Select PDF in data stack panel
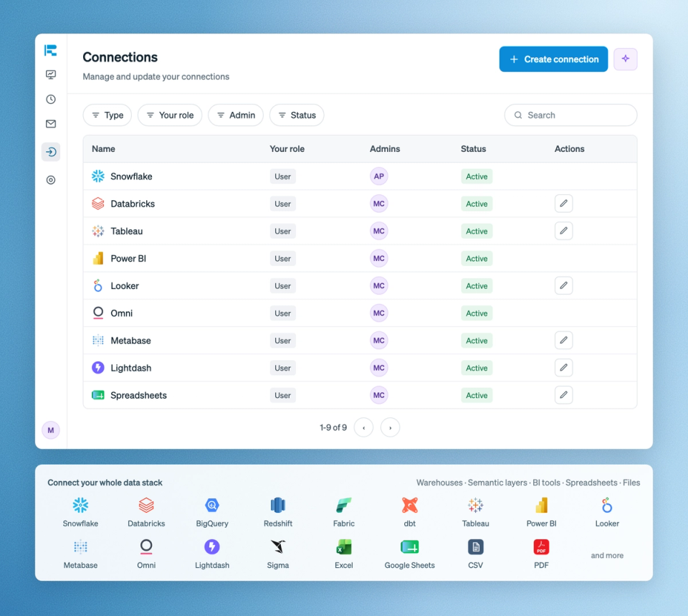688x616 pixels. tap(541, 554)
